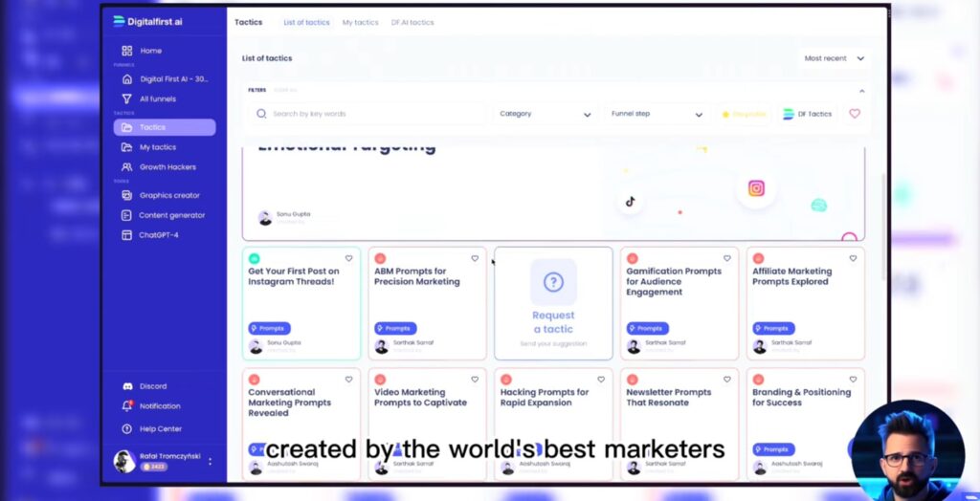Open the Funnel step dropdown
980x501 pixels.
657,114
